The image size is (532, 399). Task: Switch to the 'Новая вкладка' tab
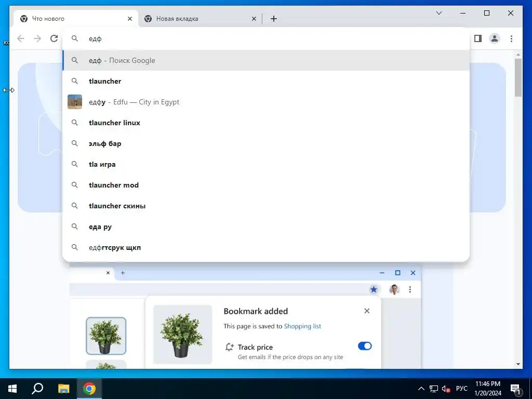200,19
